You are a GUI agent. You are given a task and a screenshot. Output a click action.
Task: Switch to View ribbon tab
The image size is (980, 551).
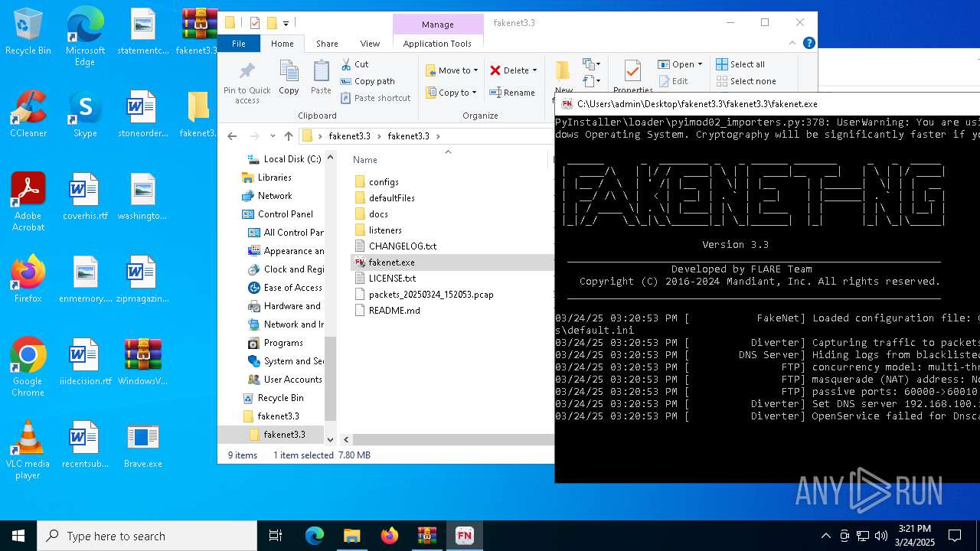tap(370, 44)
